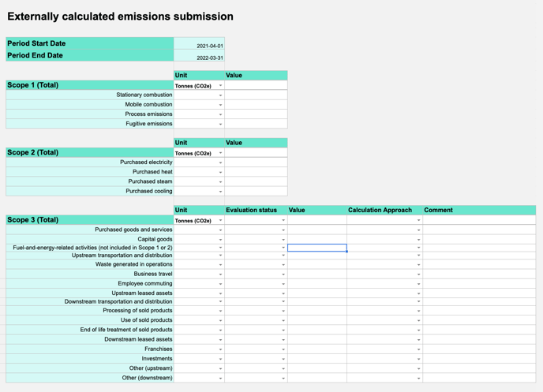Open Other (downstream) calculation approach dropdown
This screenshot has width=543, height=392.
(418, 379)
